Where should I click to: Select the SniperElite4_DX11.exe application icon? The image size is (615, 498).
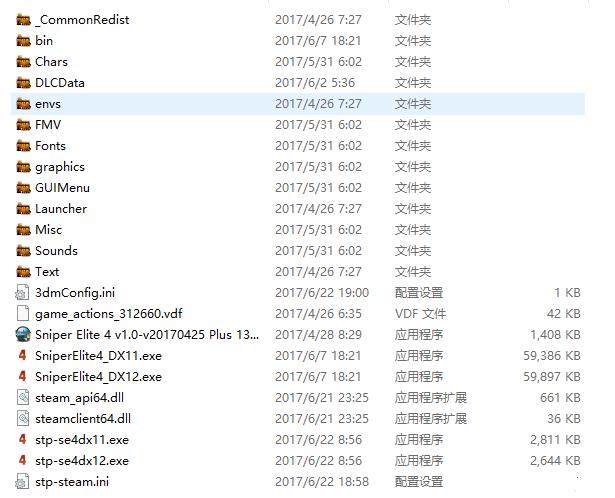[x=23, y=355]
